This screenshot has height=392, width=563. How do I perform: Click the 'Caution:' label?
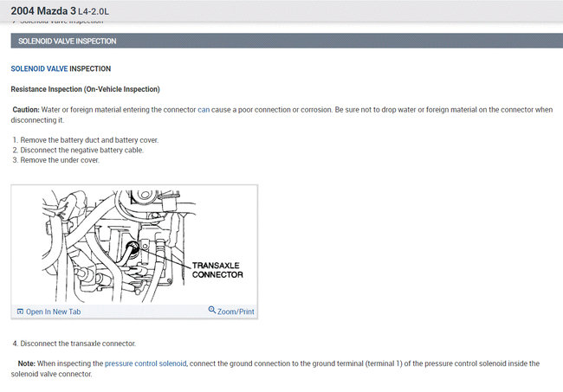[x=26, y=110]
